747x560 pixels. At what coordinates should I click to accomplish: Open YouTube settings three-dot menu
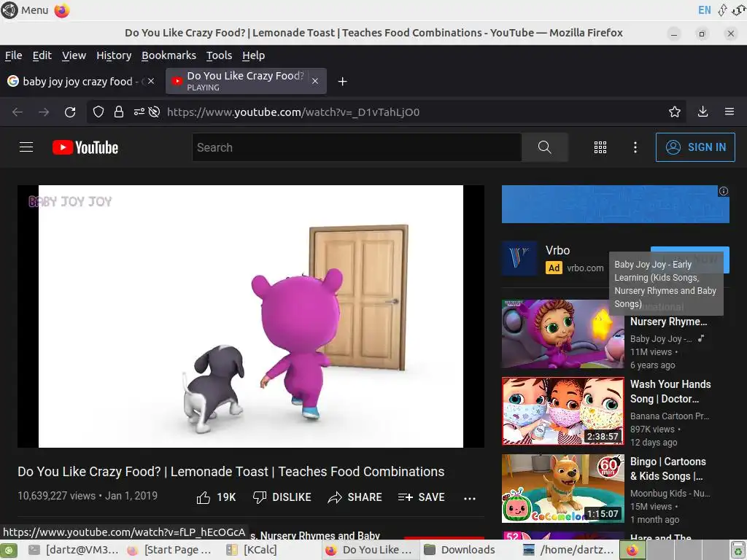(x=635, y=147)
